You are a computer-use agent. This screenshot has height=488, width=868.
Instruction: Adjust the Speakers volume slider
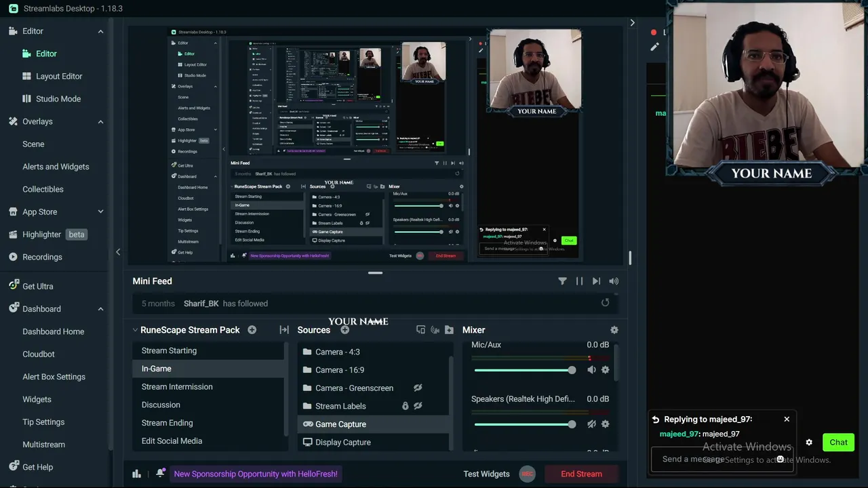coord(525,424)
